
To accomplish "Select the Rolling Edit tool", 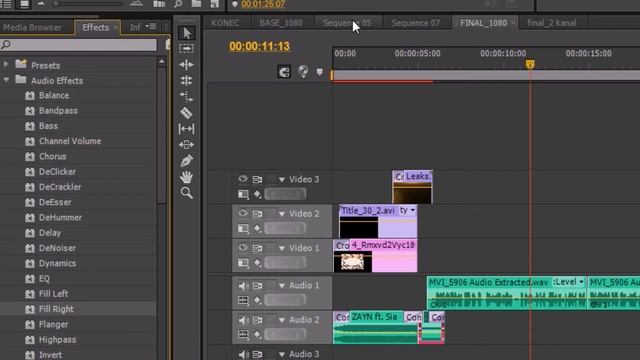I will [187, 80].
